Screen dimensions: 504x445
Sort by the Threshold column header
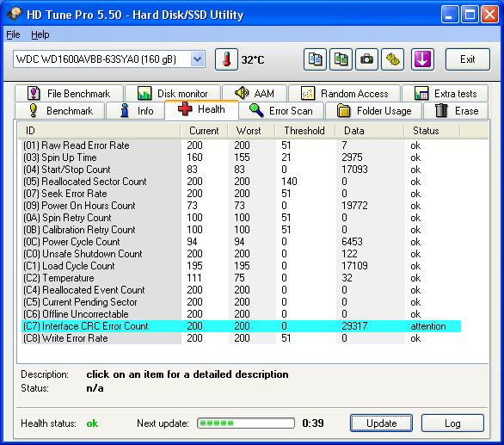coord(304,131)
